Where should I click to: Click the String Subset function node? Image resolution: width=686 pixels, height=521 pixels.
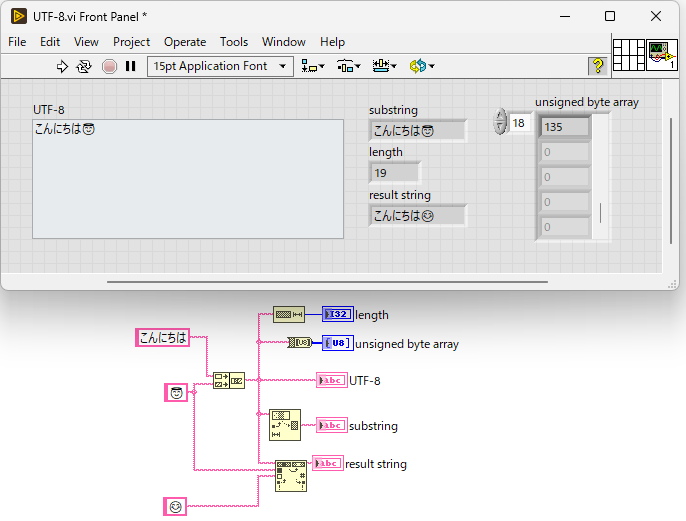coord(285,425)
